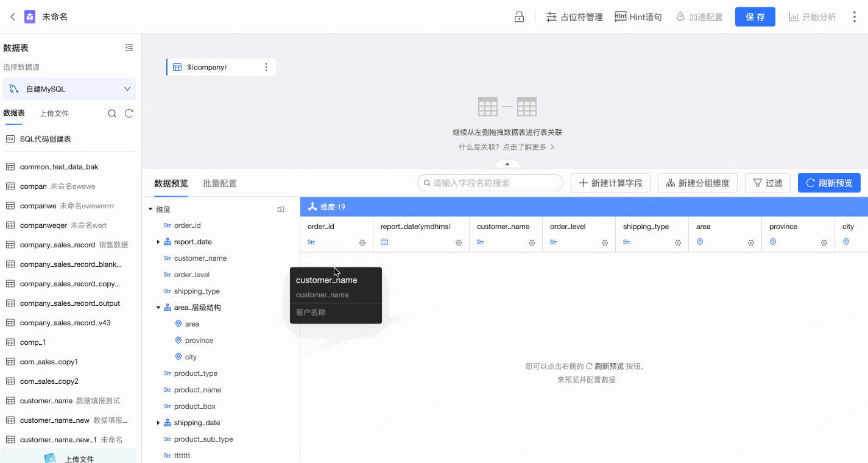Open the 自建MySQL data source dropdown
Viewport: 868px width, 463px height.
[70, 89]
